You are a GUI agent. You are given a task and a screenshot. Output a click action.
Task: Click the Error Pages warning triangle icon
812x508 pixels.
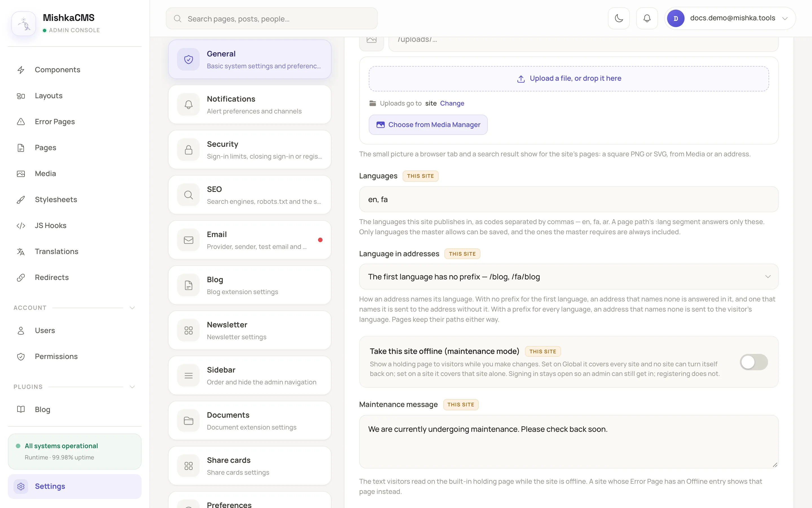[21, 122]
